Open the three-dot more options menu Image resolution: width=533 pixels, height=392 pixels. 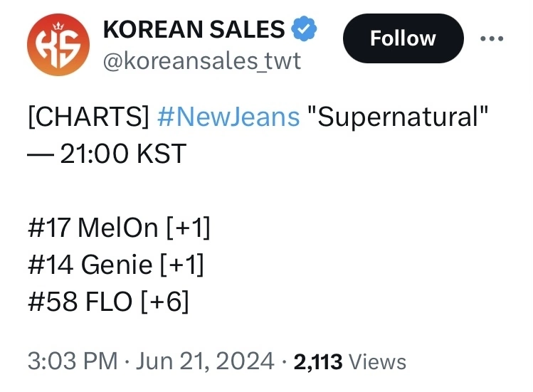click(492, 38)
